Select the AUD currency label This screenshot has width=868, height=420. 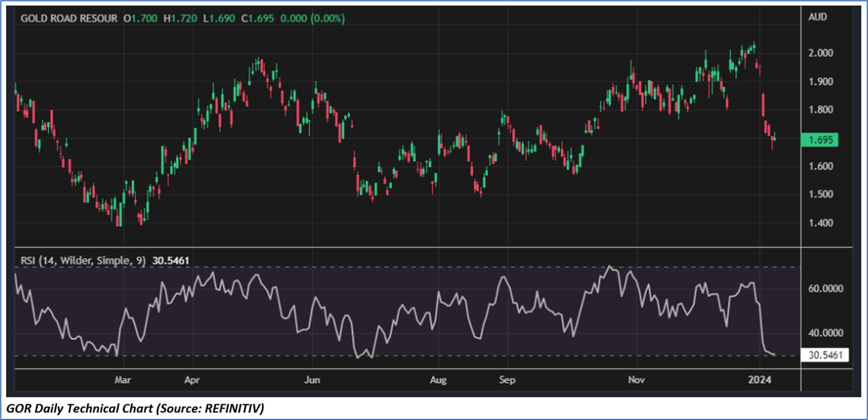pos(818,17)
